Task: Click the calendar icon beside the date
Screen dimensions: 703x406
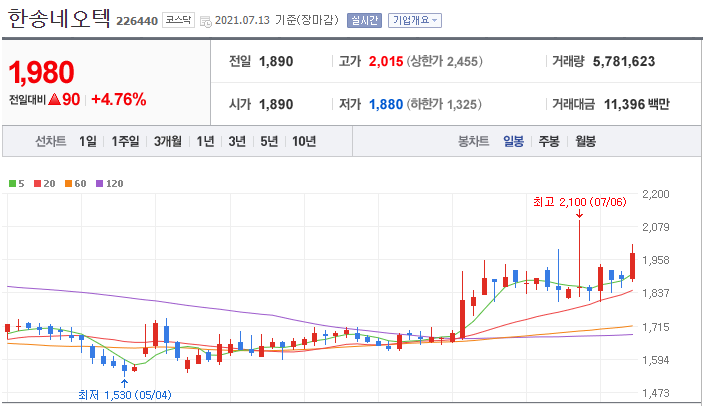Action: (x=206, y=22)
